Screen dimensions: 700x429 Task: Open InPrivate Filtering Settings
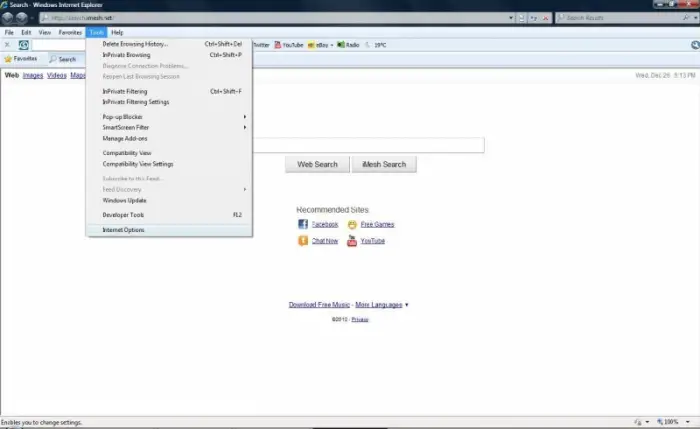[x=169, y=102]
